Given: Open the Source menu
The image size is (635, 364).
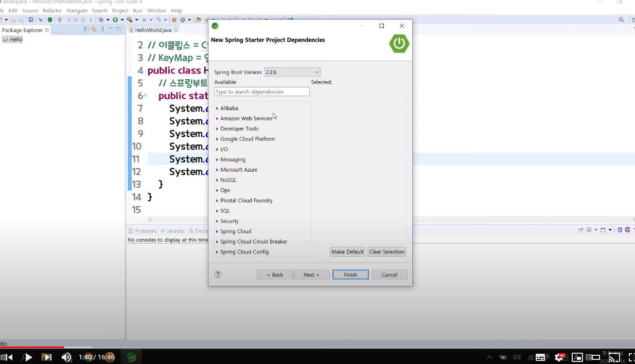Looking at the screenshot, I should 30,10.
